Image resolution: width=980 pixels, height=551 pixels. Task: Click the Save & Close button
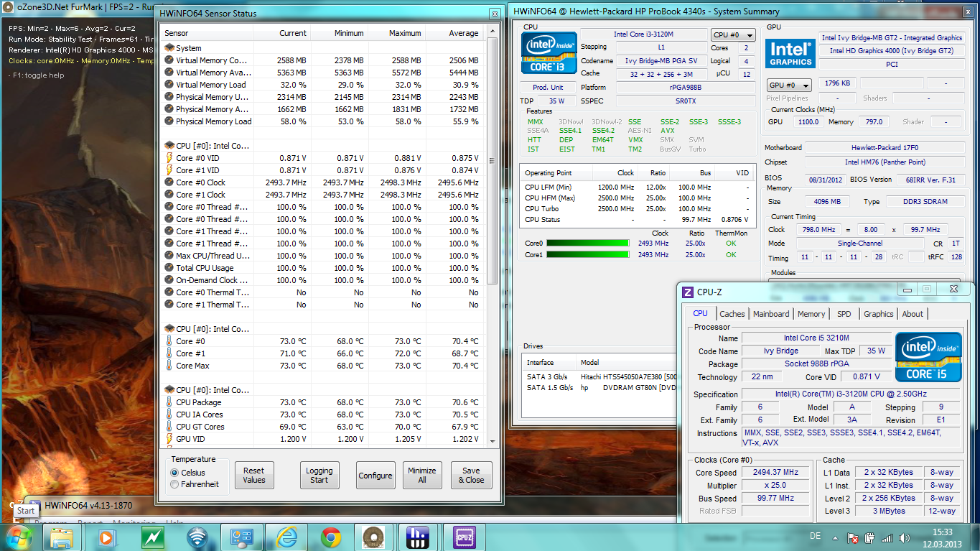click(471, 475)
